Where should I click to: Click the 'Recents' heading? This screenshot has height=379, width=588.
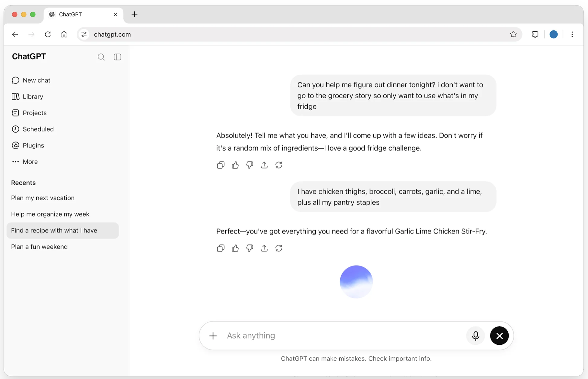(23, 183)
